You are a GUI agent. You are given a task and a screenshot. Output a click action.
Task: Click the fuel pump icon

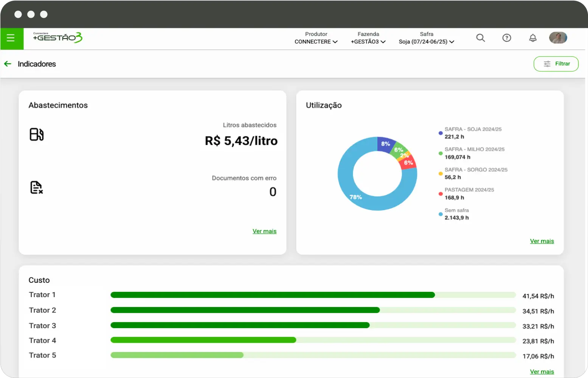(x=37, y=134)
